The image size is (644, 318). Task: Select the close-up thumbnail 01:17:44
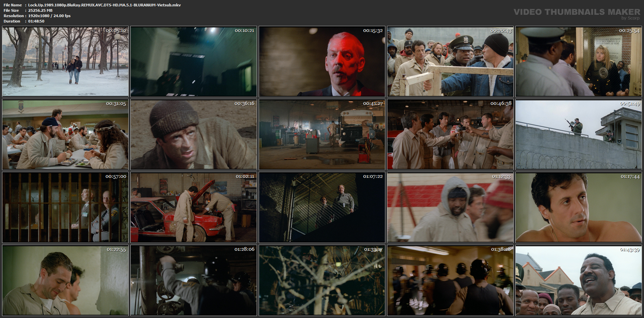(x=578, y=207)
